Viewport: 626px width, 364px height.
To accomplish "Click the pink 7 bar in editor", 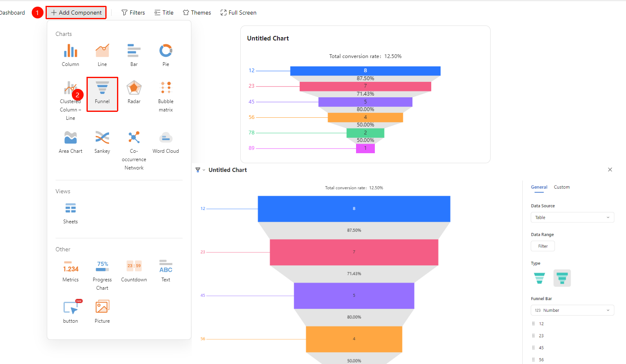I will 354,252.
